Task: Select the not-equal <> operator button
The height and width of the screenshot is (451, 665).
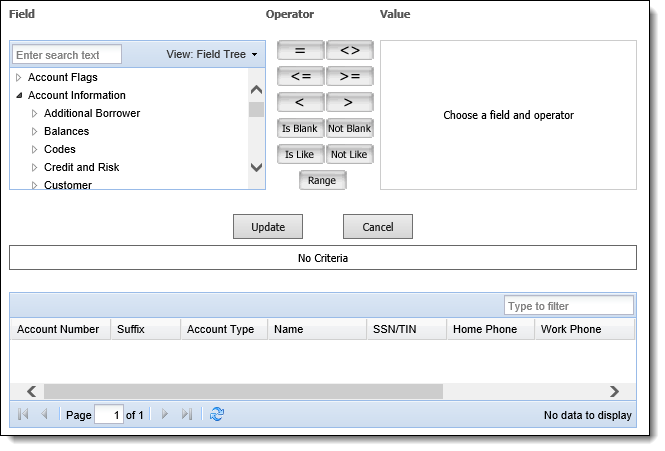Action: (349, 50)
